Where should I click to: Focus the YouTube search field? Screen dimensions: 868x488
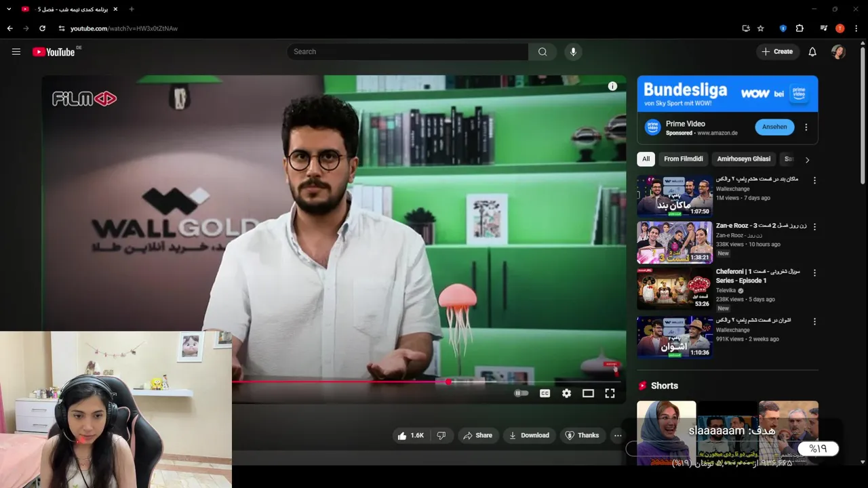[408, 52]
